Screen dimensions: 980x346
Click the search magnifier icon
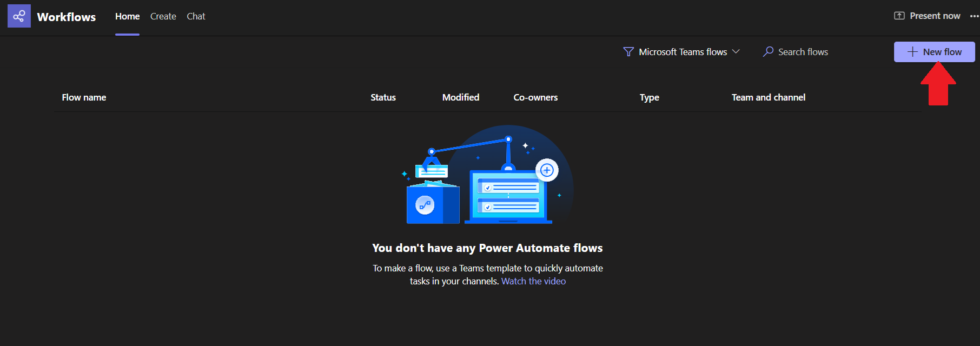(x=768, y=52)
